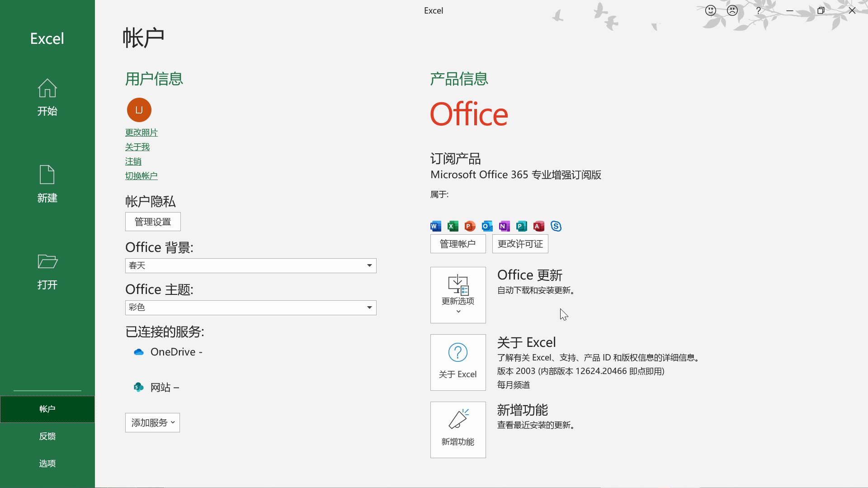Open the 新建 new page in sidebar
868x488 pixels.
(x=47, y=184)
